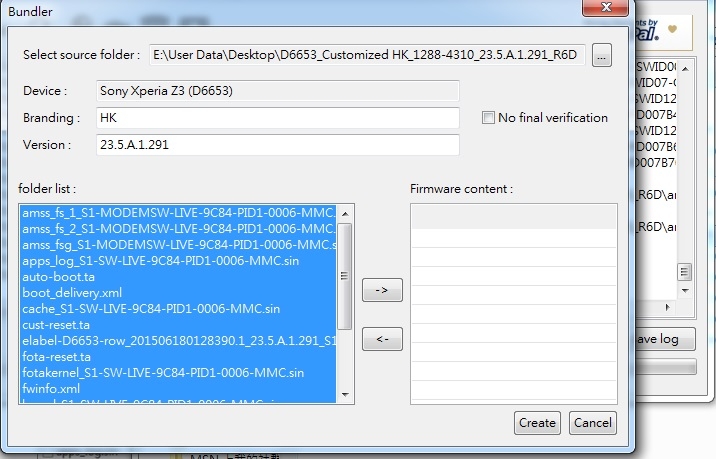The image size is (716, 459).
Task: Click the folder list scrollbar thumb
Action: point(345,276)
